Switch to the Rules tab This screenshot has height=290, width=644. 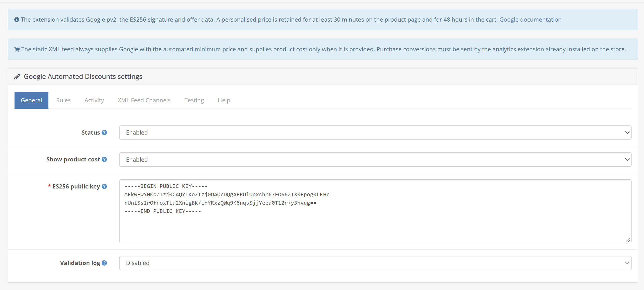pyautogui.click(x=63, y=100)
